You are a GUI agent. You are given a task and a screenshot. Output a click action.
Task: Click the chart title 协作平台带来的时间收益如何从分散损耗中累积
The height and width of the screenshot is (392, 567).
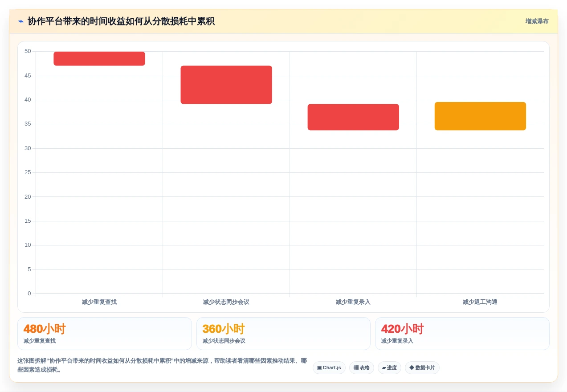click(x=121, y=21)
